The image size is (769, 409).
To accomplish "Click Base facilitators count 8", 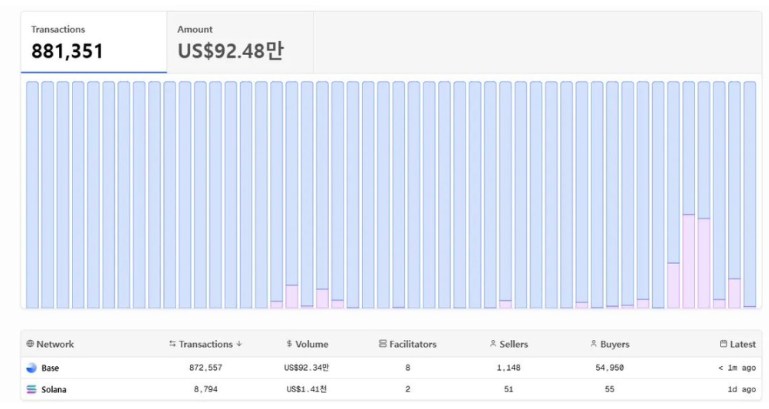I will (x=408, y=368).
